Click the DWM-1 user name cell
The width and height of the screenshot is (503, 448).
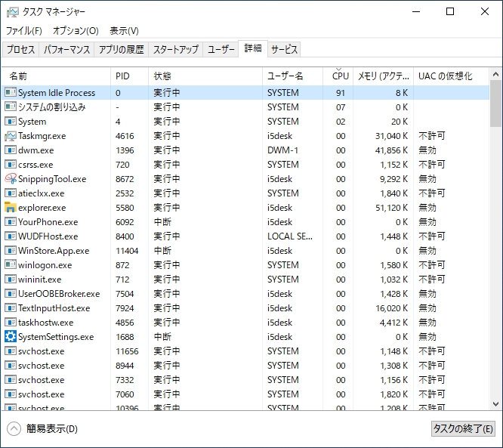pyautogui.click(x=282, y=150)
